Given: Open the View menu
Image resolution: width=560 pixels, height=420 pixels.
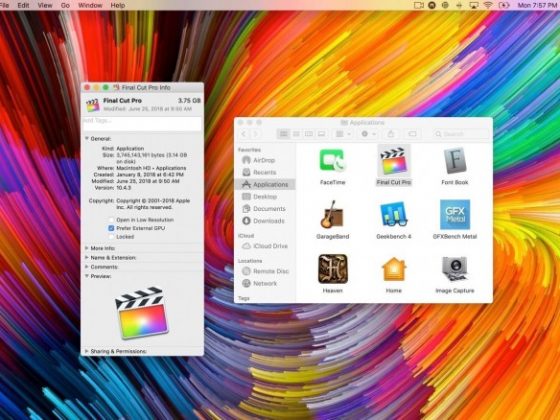Looking at the screenshot, I should coord(45,5).
